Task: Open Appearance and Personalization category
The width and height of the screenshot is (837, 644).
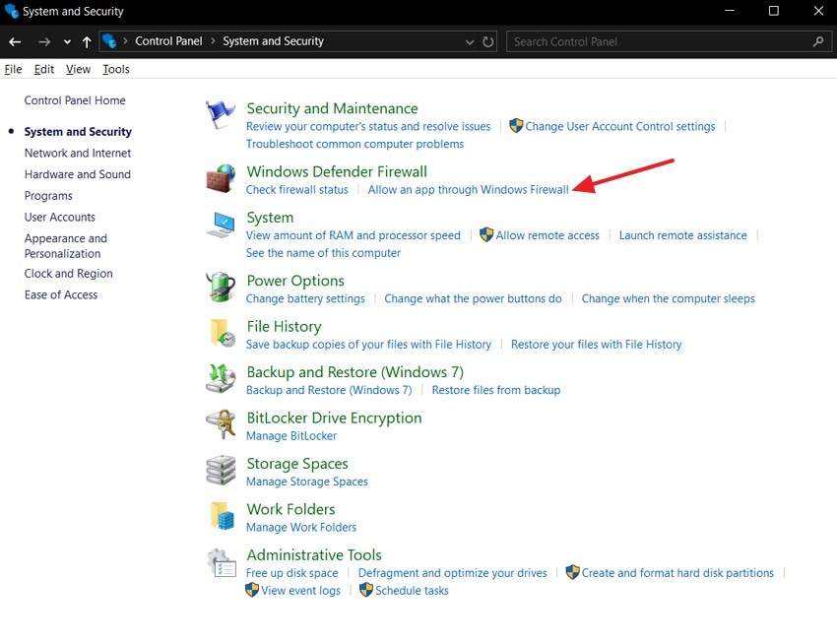Action: (x=66, y=245)
